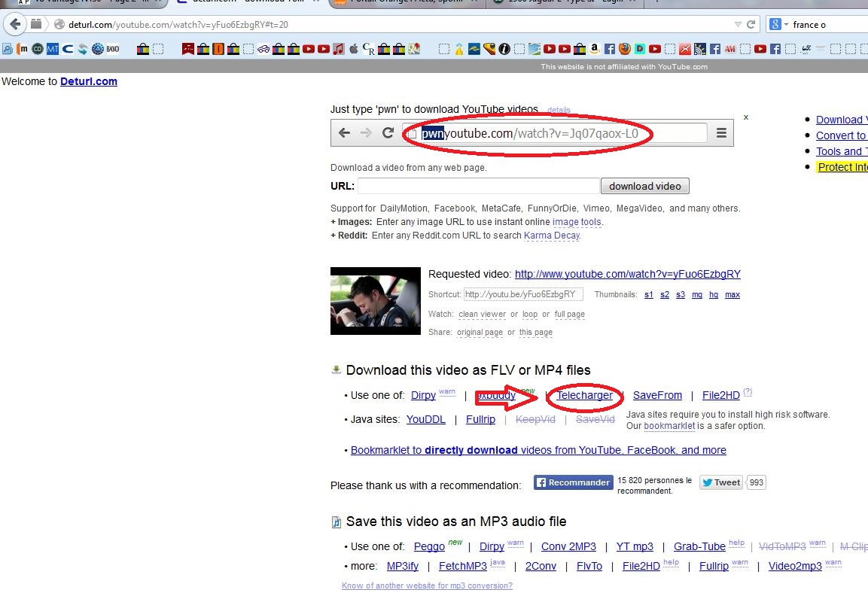
Task: Open the Dirpy video download link
Action: [424, 395]
